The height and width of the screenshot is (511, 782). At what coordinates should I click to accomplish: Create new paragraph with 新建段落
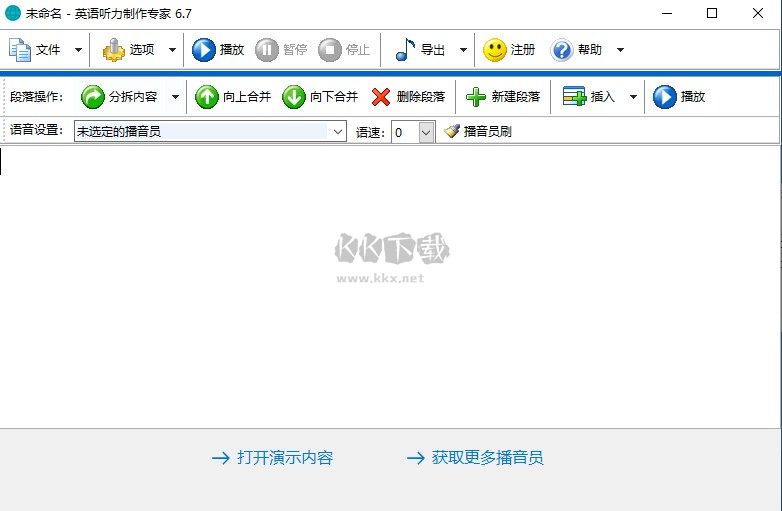point(477,97)
